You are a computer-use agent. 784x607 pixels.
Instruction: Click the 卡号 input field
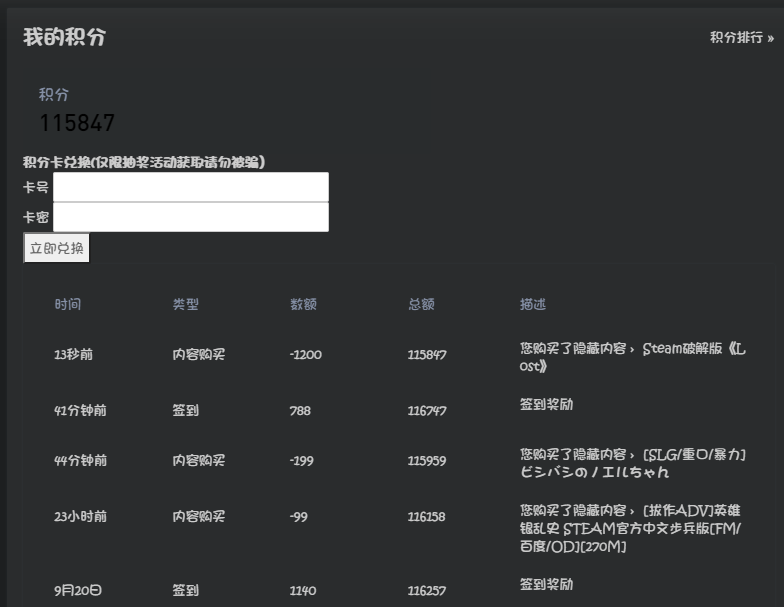(190, 187)
